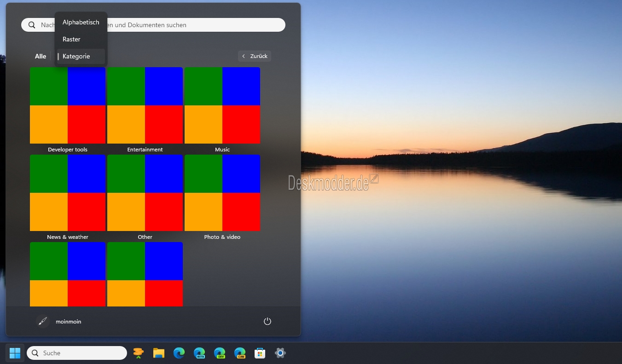Click the Zurück button
The width and height of the screenshot is (622, 364).
pyautogui.click(x=254, y=56)
